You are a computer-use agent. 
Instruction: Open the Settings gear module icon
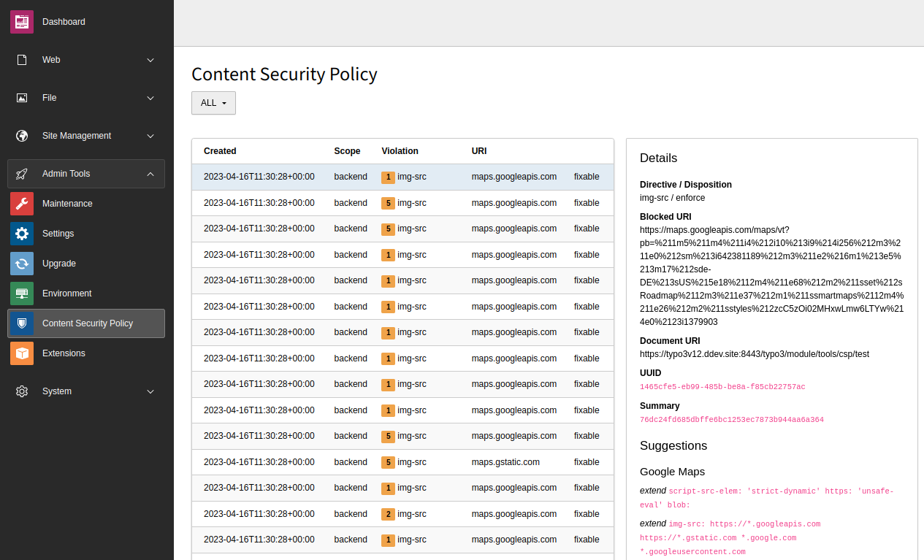(x=22, y=234)
